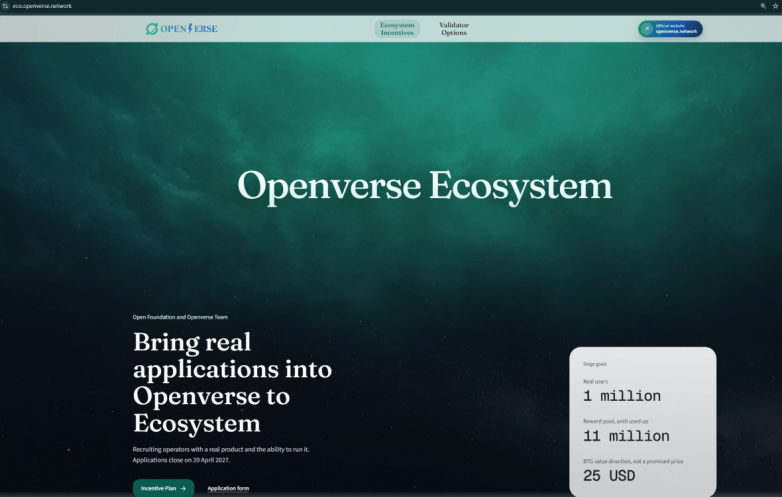
Task: Click the "Stage goals" card label
Action: click(595, 364)
